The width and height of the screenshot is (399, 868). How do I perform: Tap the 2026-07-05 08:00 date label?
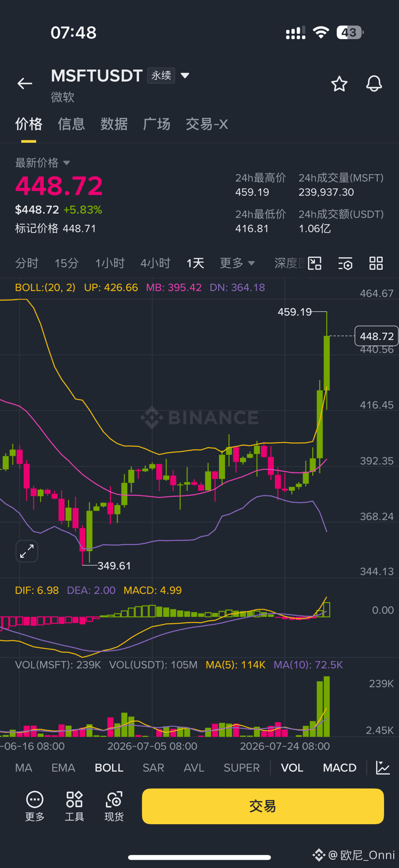(x=152, y=747)
